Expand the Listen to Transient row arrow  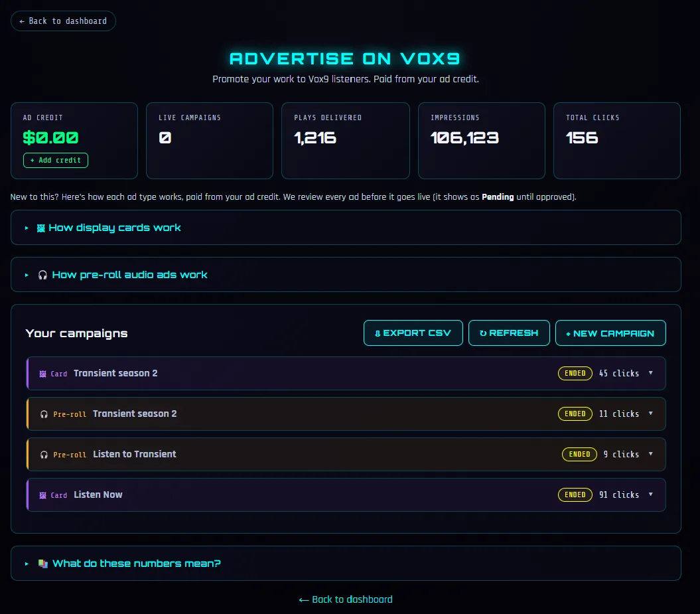coord(650,453)
